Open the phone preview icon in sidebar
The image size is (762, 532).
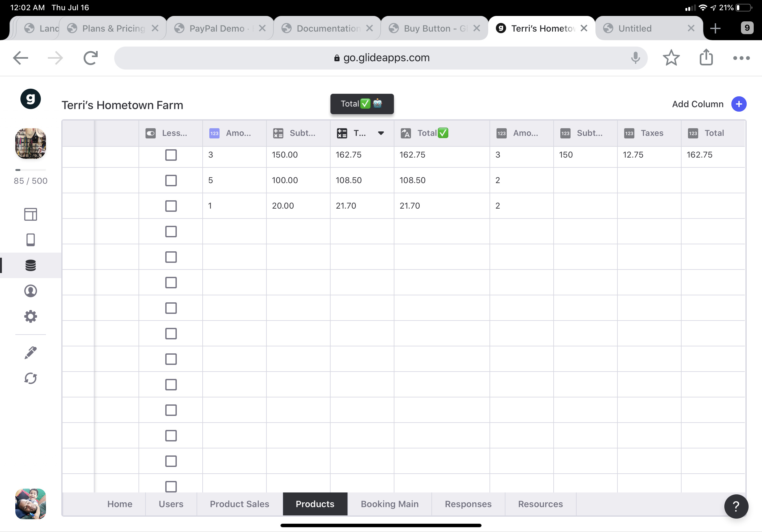pyautogui.click(x=31, y=240)
